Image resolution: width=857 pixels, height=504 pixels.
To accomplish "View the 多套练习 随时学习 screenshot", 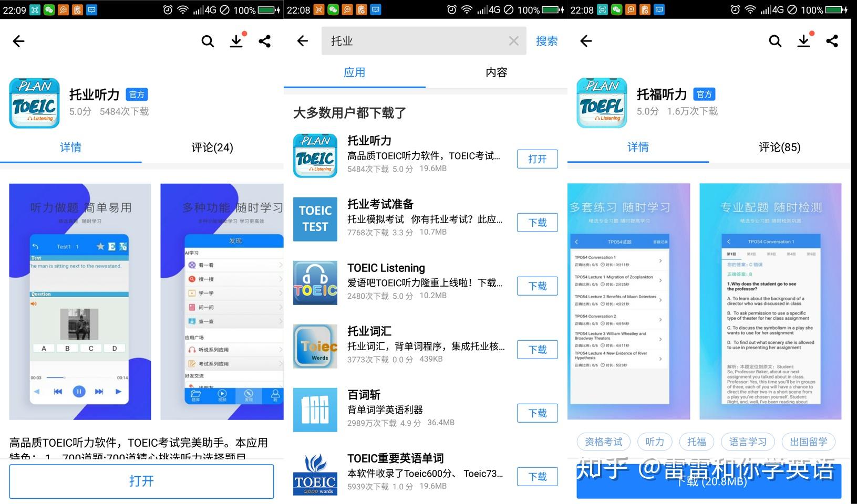I will [629, 301].
